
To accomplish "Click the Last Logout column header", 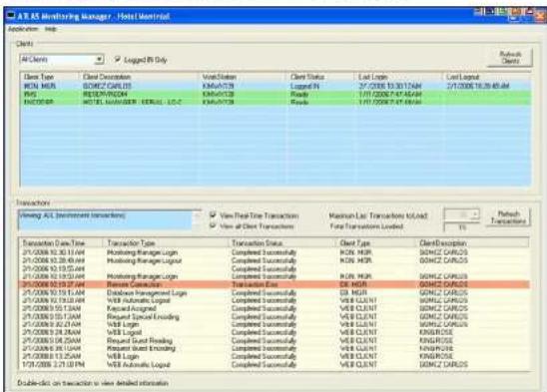I will 487,77.
